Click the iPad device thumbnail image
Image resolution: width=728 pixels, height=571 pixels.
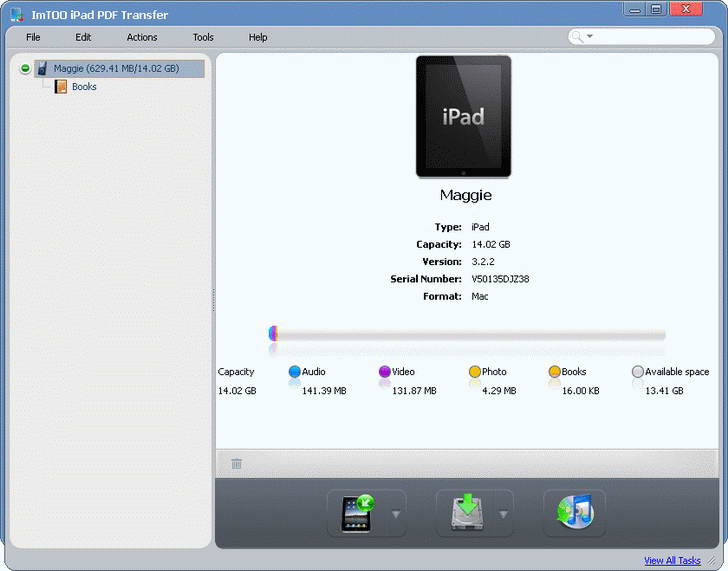point(463,116)
